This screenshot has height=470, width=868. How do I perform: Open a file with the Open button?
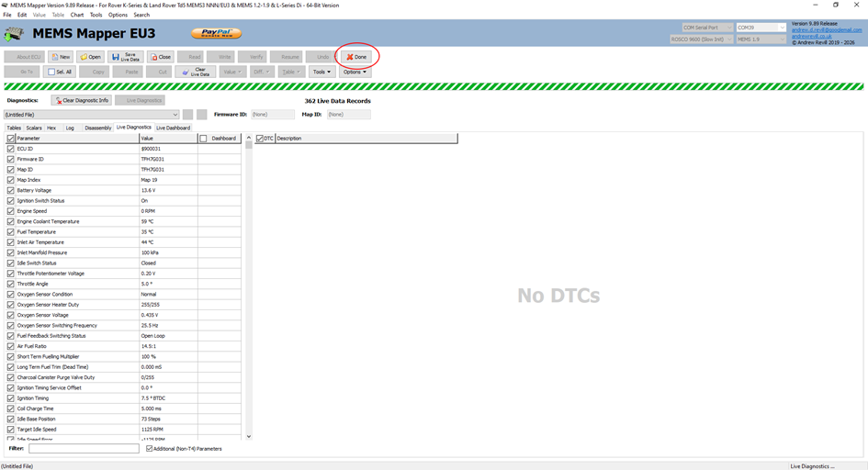[x=90, y=57]
